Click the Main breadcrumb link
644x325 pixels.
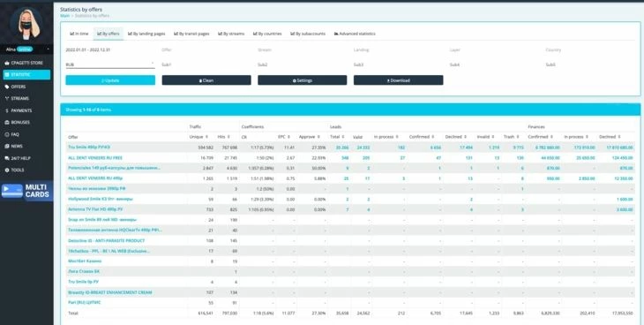(x=65, y=16)
